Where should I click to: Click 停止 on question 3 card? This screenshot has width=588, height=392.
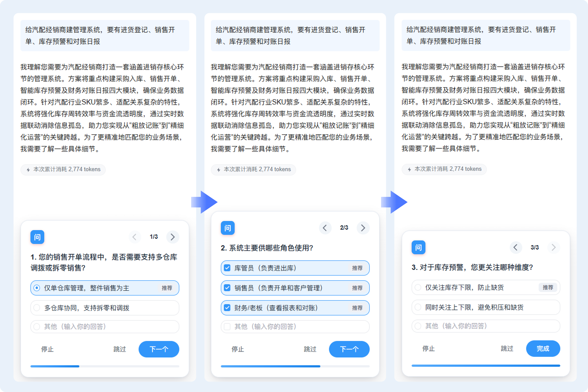(x=428, y=349)
